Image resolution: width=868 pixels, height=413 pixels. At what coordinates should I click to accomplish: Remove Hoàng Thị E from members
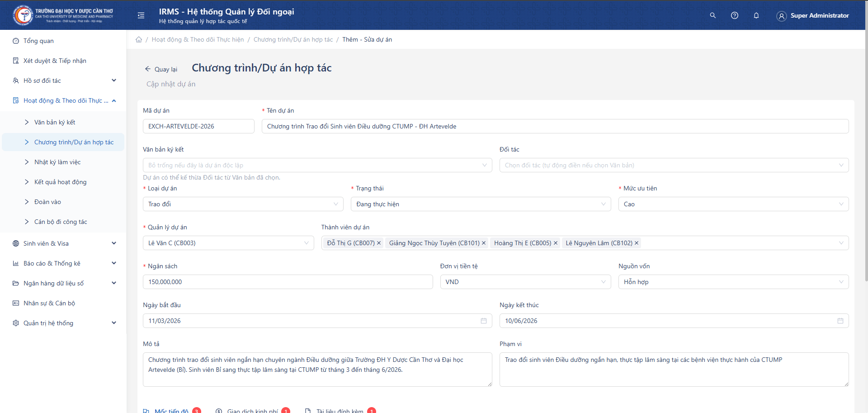pyautogui.click(x=556, y=243)
